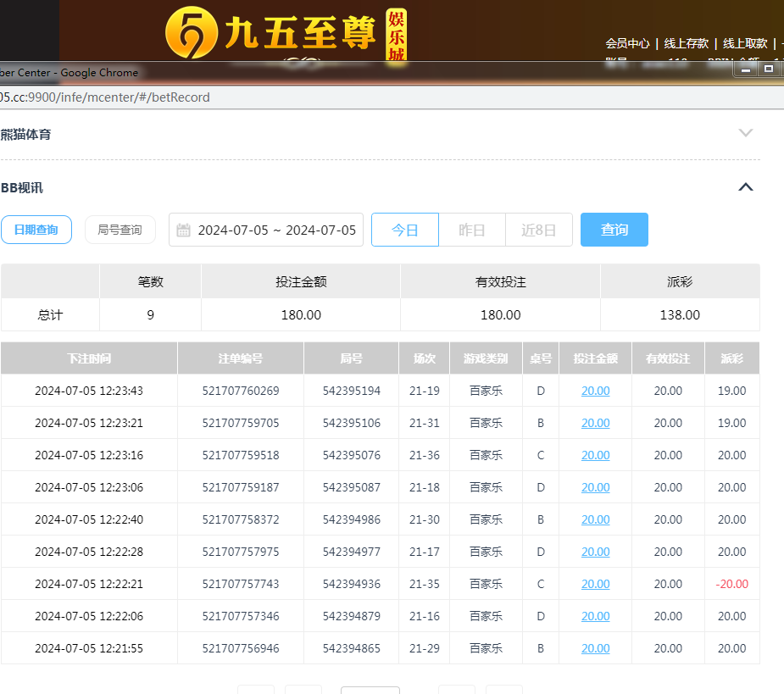The width and height of the screenshot is (784, 694).
Task: Collapse the BB视讯 section
Action: [745, 187]
